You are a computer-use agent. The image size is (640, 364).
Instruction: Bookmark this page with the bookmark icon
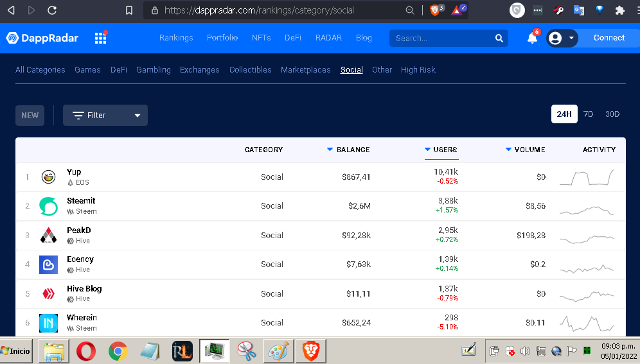coord(129,10)
